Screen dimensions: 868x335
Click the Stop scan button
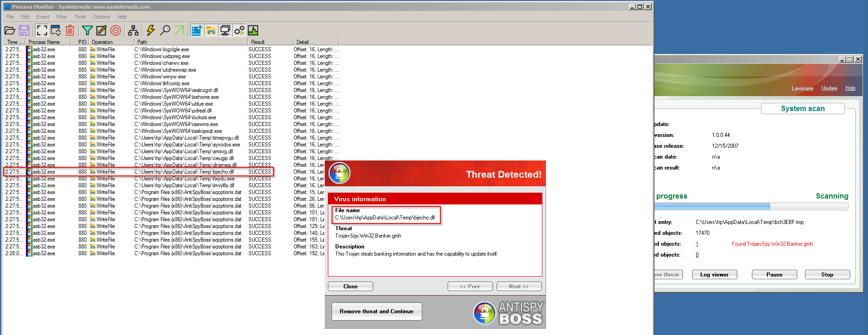point(827,275)
